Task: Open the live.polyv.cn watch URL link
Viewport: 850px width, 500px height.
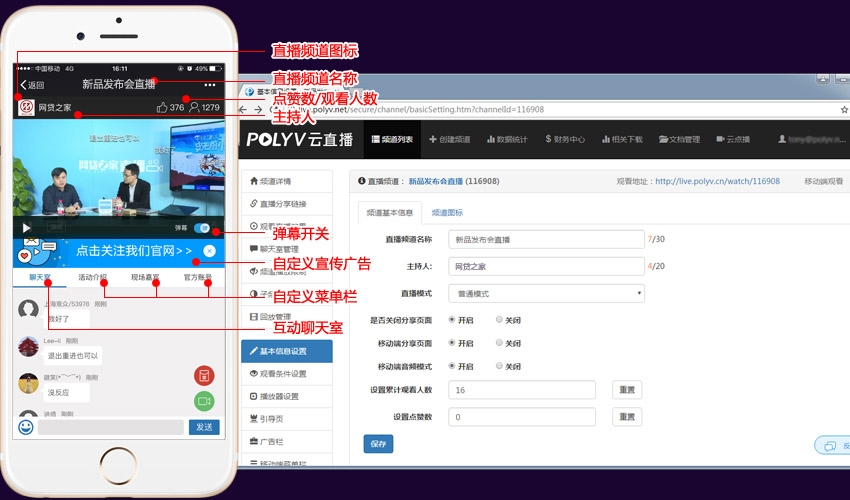Action: 717,181
